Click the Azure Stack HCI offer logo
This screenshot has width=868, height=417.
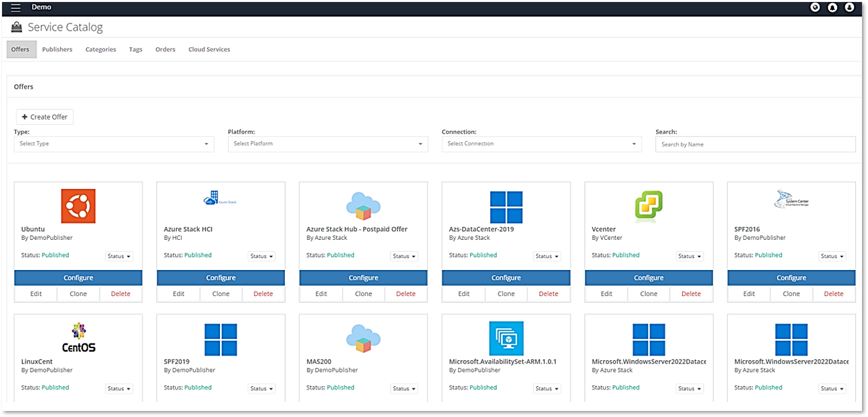click(220, 198)
